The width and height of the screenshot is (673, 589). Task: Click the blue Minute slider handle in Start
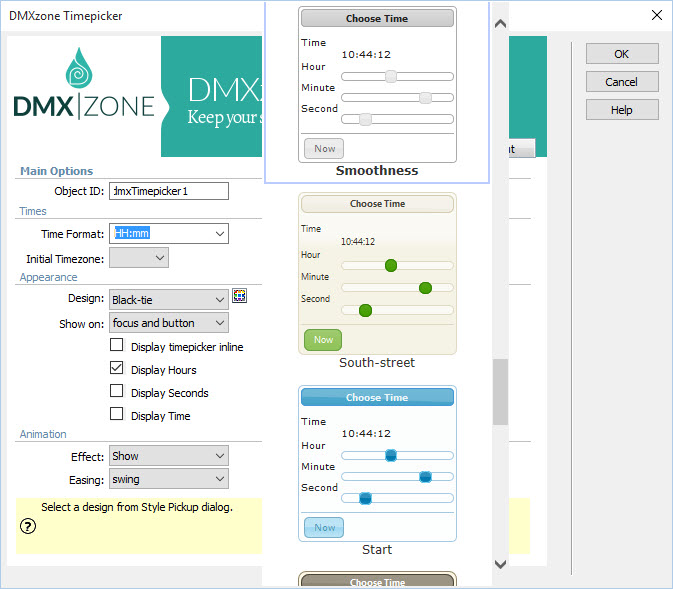tap(425, 477)
